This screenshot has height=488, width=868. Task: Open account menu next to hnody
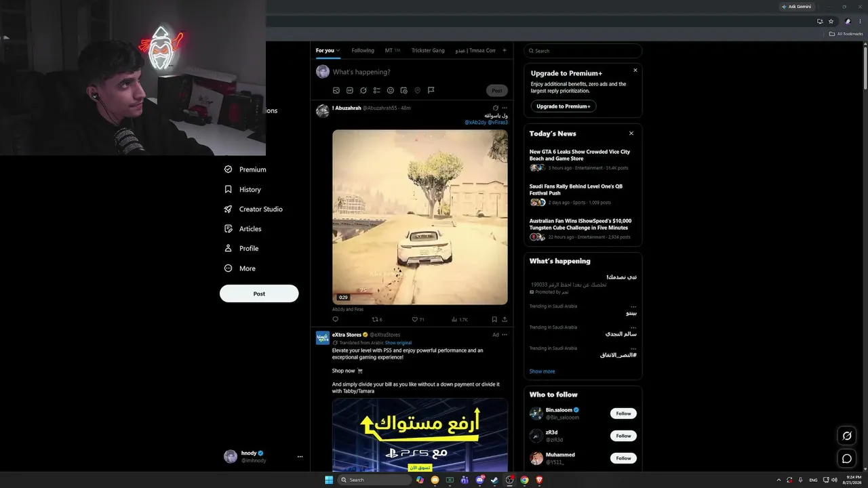(x=300, y=457)
